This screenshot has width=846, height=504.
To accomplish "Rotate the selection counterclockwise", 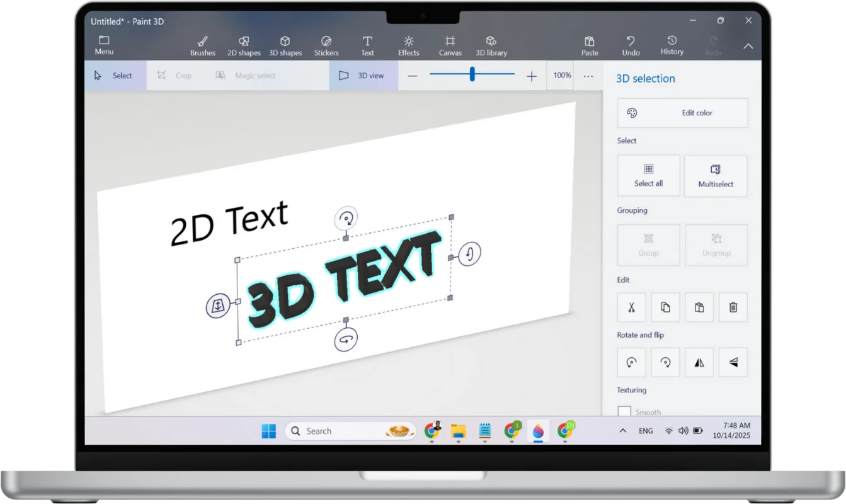I will (631, 362).
